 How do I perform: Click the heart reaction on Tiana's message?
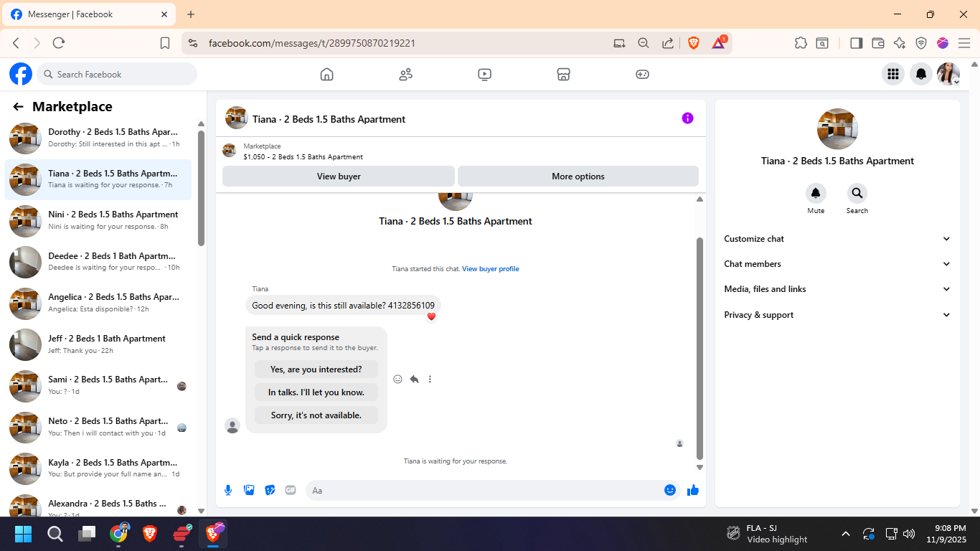(431, 316)
